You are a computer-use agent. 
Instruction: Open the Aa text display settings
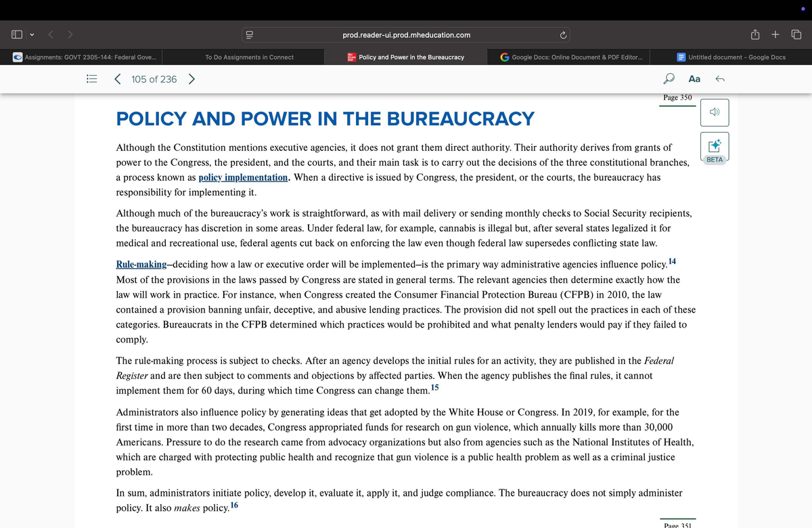pos(694,79)
